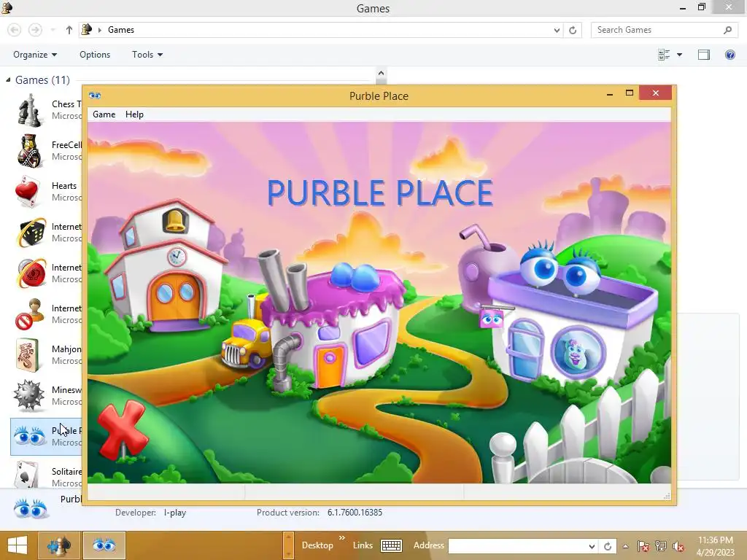747x560 pixels.
Task: Click the Solitaire game name
Action: click(x=66, y=472)
